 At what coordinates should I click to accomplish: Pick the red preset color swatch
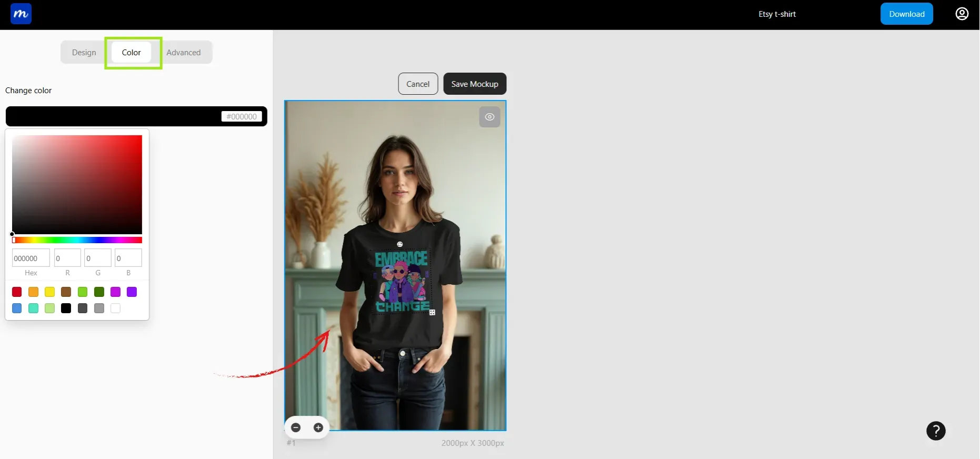[17, 292]
